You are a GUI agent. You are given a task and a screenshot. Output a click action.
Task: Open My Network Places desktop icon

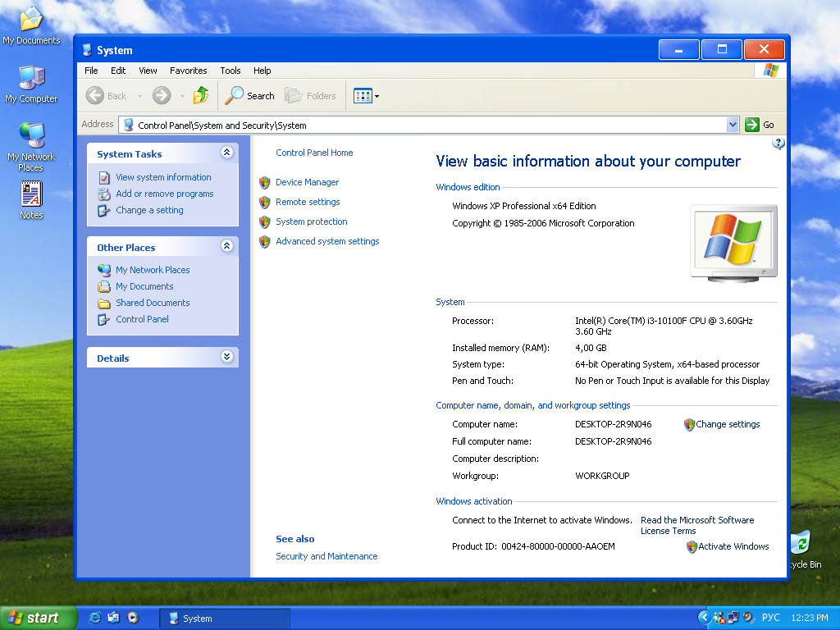point(31,146)
